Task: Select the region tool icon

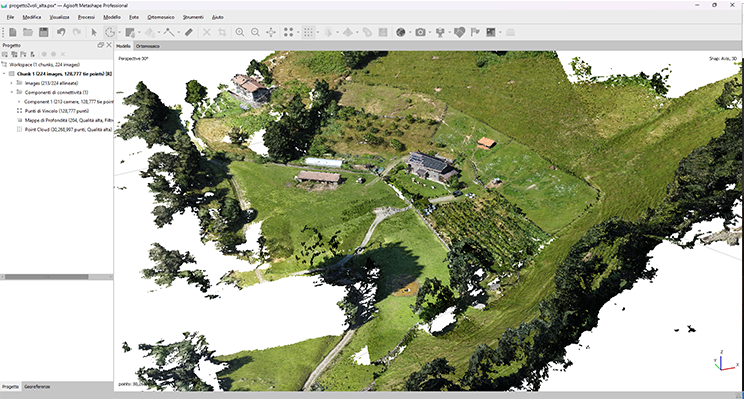Action: 130,32
